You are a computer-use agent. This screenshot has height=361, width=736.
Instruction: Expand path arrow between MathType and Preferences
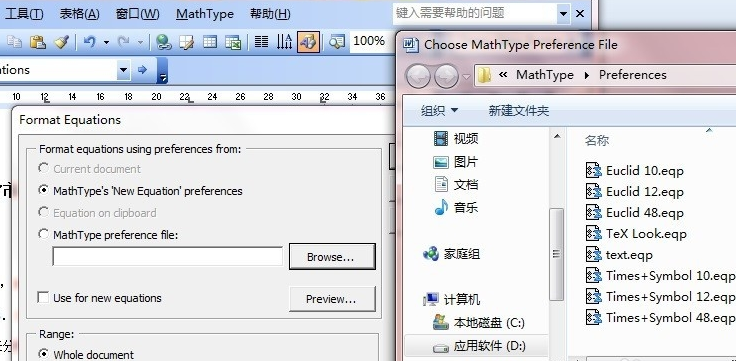pos(587,75)
